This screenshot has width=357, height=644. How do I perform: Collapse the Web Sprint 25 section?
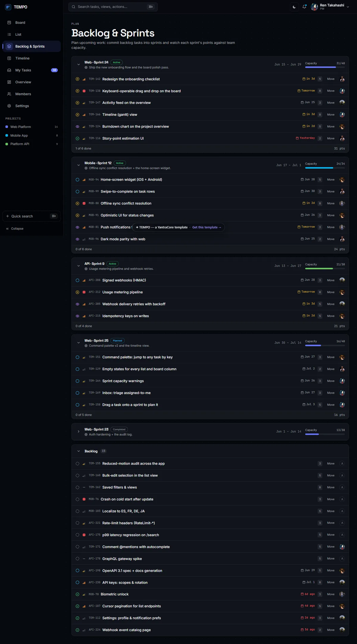(x=79, y=343)
